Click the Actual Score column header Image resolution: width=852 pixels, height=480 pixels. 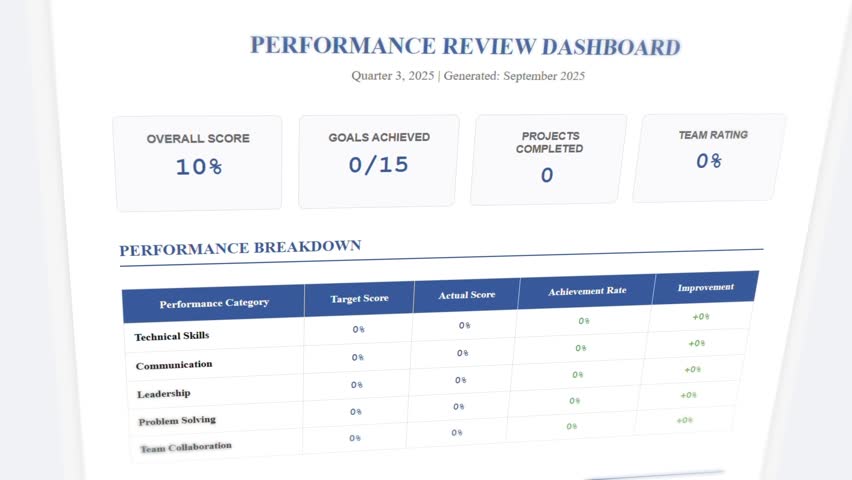(x=466, y=295)
